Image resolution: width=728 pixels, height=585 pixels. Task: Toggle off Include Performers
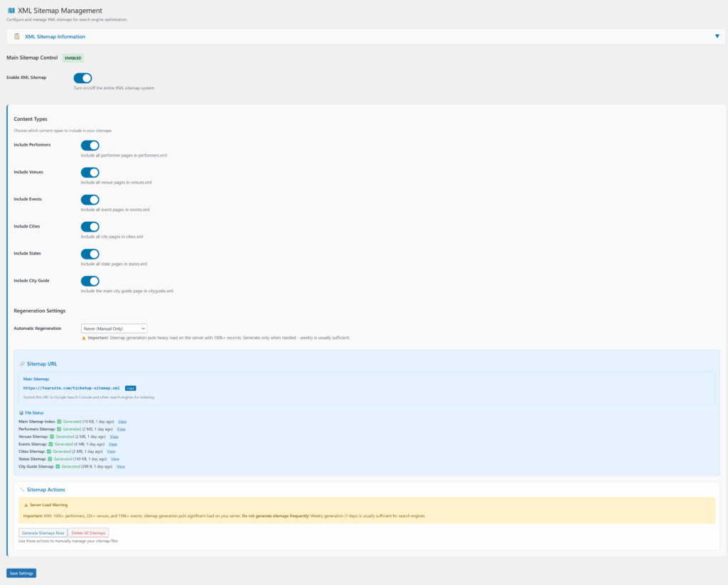(x=90, y=145)
